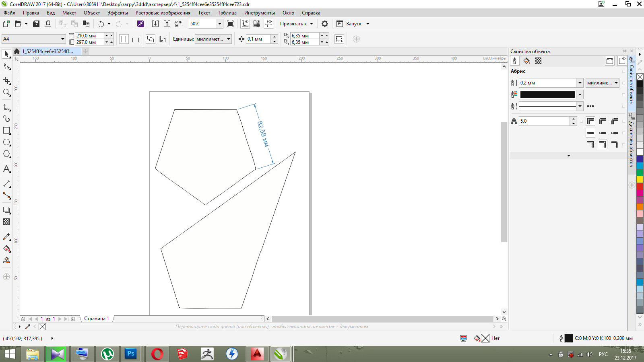
Task: Select the Interactive Fill tool
Action: pyautogui.click(x=6, y=249)
